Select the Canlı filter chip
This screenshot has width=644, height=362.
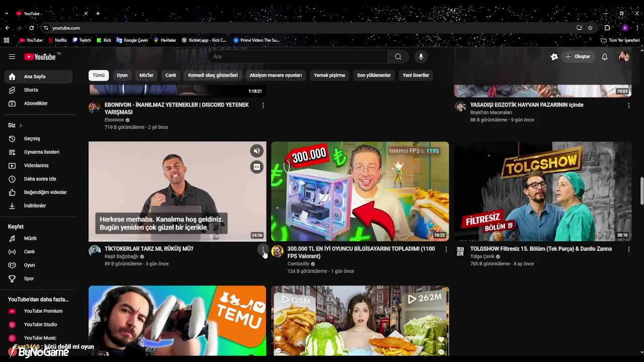(171, 75)
